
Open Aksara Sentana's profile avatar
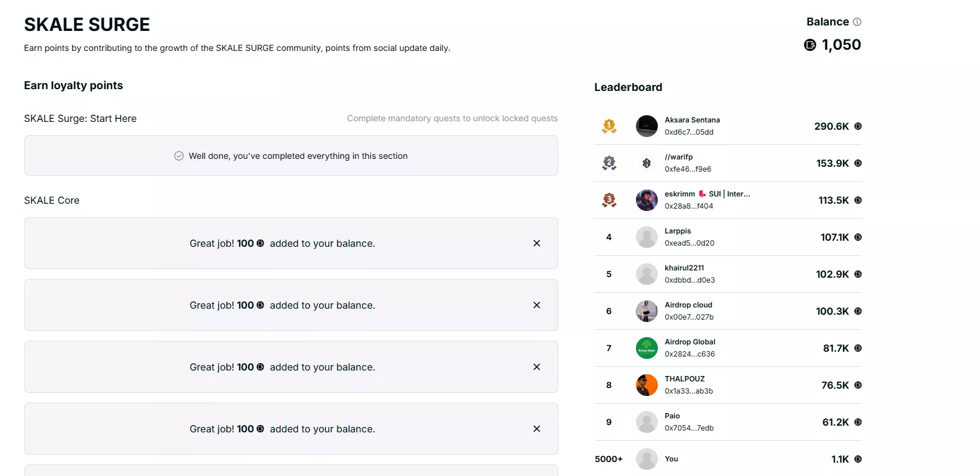[646, 126]
